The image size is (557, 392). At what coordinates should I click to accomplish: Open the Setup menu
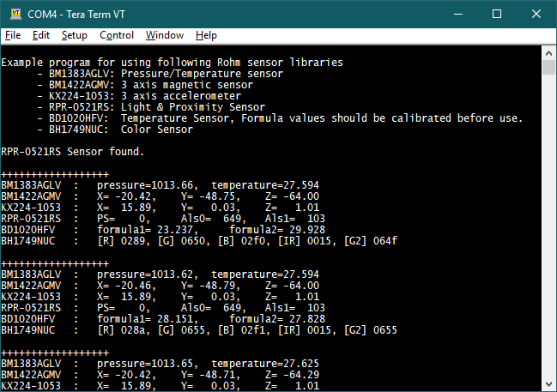74,35
